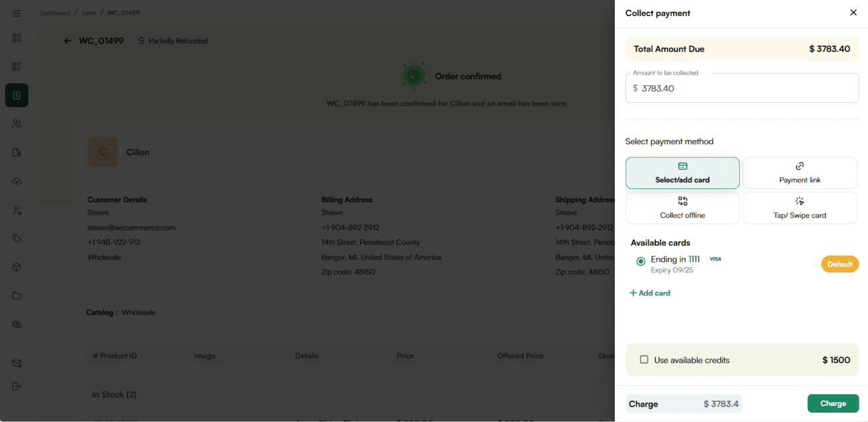Click the cloud upload sidebar icon
868x422 pixels.
pos(17,182)
